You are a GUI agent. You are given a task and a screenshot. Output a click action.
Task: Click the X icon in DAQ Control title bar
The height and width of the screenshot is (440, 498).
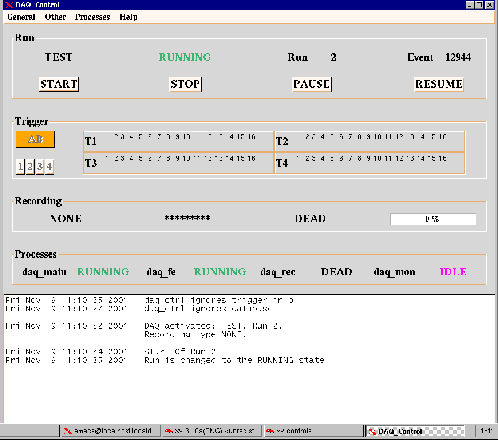pos(9,5)
